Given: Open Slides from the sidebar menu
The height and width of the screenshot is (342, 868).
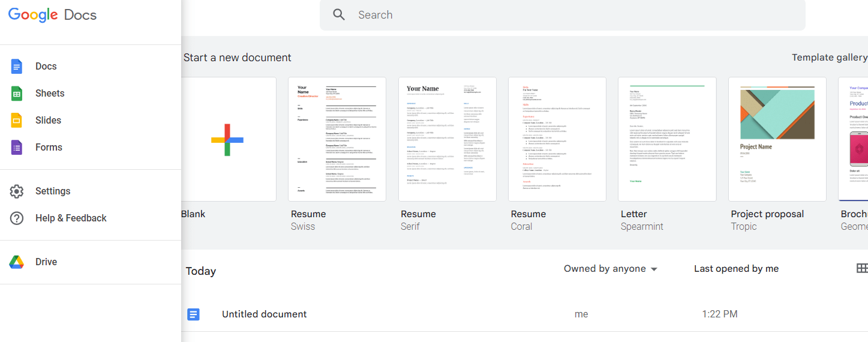Looking at the screenshot, I should [x=91, y=120].
